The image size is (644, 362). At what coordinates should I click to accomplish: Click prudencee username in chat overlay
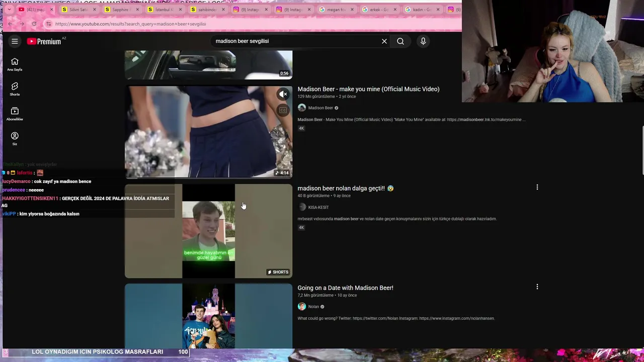[14, 190]
